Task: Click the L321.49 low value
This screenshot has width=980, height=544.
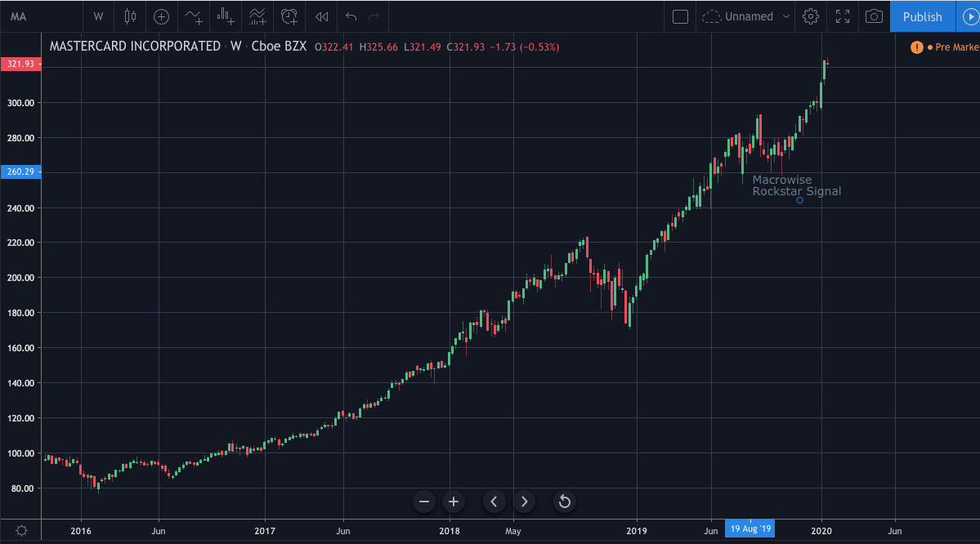Action: tap(423, 47)
